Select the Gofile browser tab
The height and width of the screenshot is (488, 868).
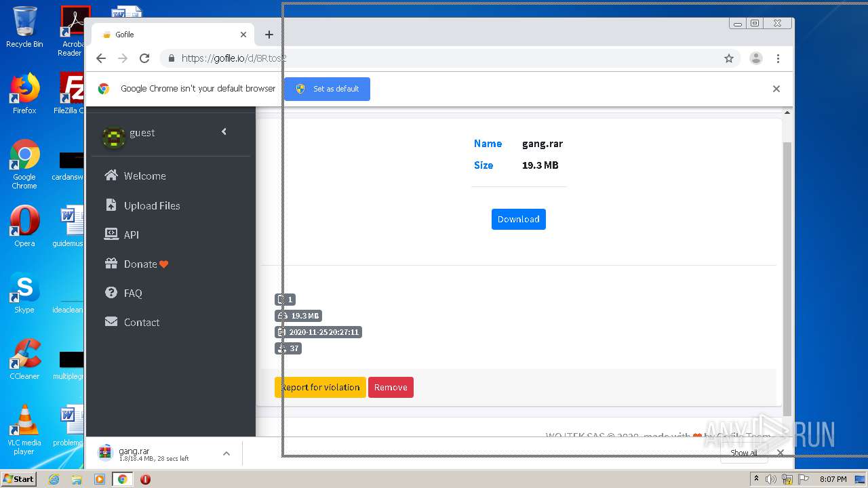[173, 35]
